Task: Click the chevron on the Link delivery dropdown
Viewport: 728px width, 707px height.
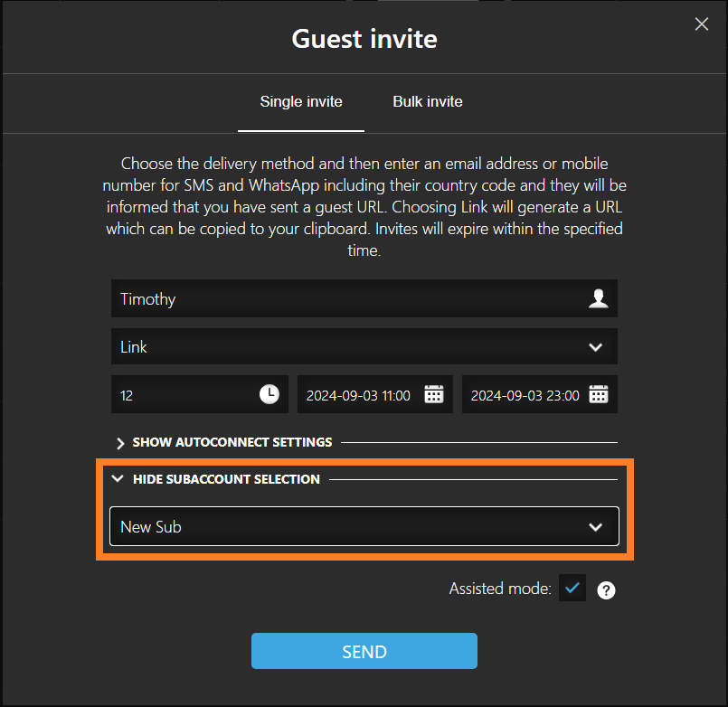Action: point(595,346)
